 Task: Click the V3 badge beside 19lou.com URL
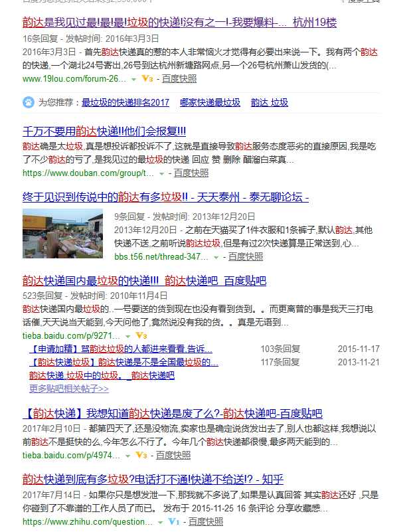(147, 79)
